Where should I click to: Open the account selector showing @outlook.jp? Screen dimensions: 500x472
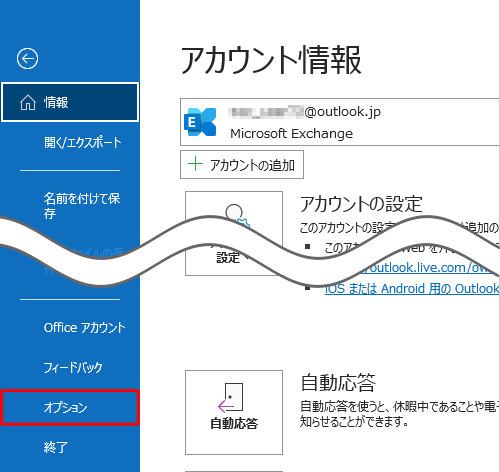(x=339, y=122)
